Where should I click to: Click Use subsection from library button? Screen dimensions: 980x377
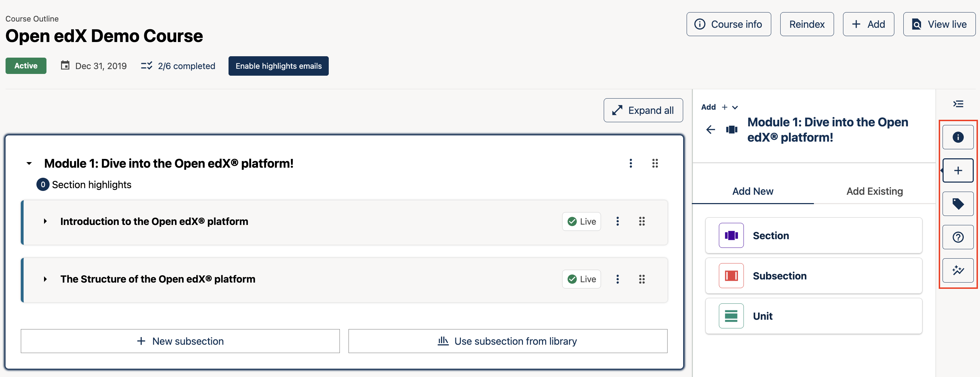point(508,341)
